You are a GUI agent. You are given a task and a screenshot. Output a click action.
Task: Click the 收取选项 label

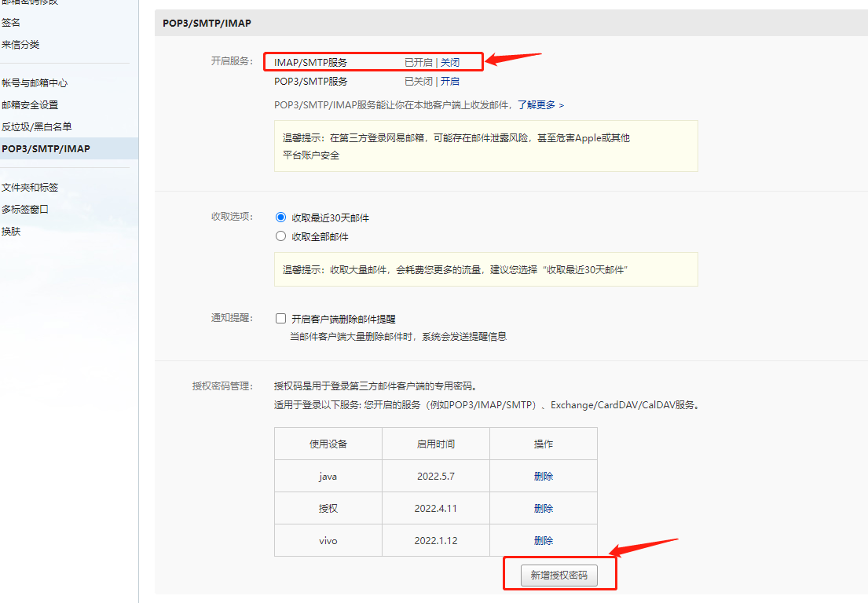(x=232, y=216)
